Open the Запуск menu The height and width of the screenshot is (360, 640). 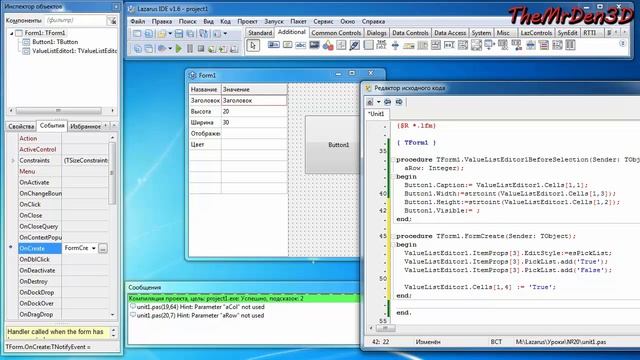coord(273,21)
